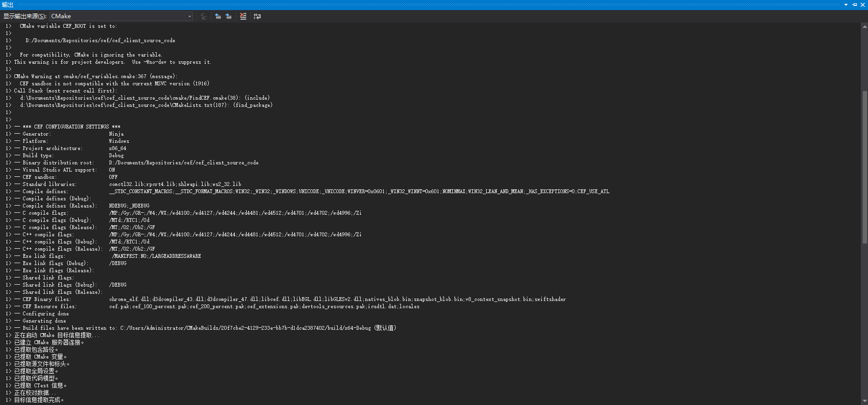This screenshot has width=868, height=405.
Task: Click the '已提取源文件和标头' line
Action: coord(42,364)
